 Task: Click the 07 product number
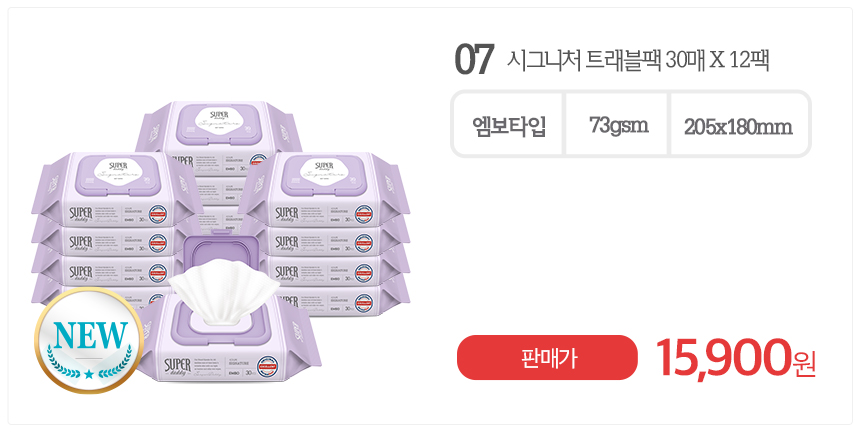click(x=474, y=59)
